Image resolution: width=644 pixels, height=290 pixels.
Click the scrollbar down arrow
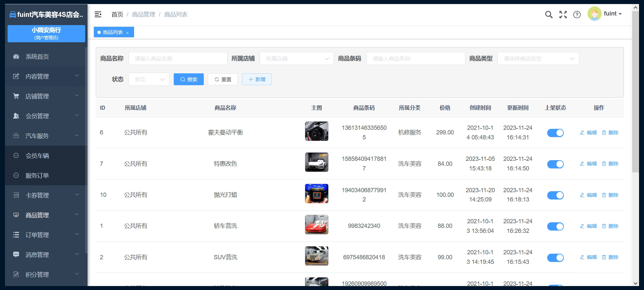635,283
